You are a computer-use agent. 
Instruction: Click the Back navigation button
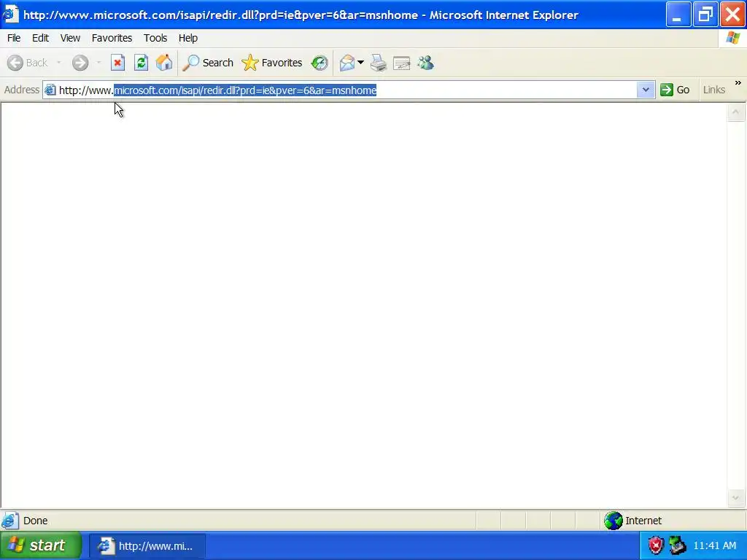point(28,63)
